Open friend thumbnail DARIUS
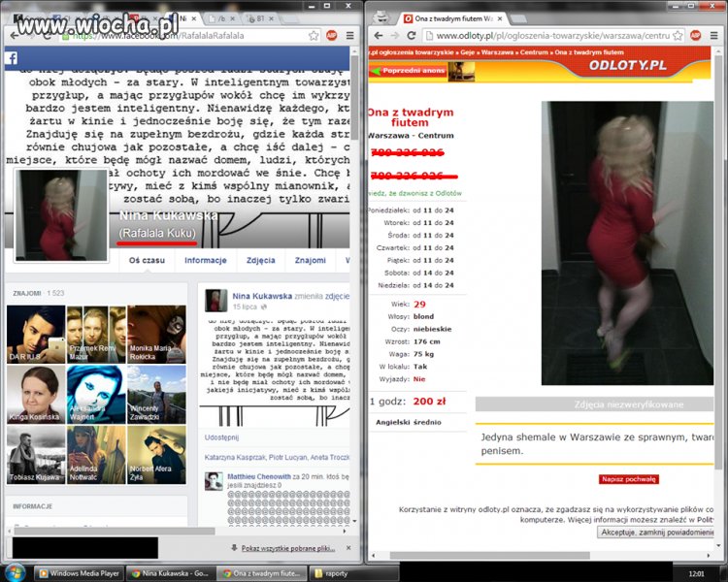 point(36,334)
